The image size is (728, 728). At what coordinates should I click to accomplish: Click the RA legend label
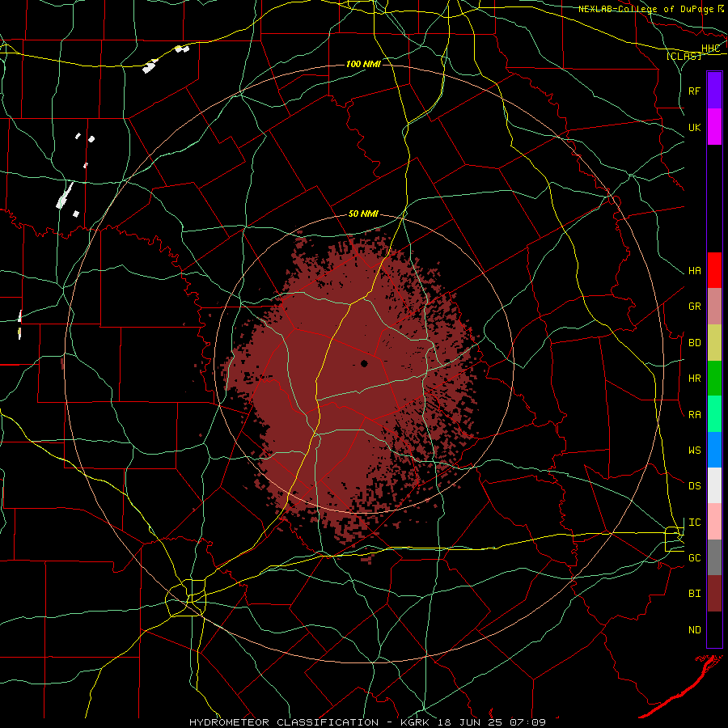(x=695, y=415)
